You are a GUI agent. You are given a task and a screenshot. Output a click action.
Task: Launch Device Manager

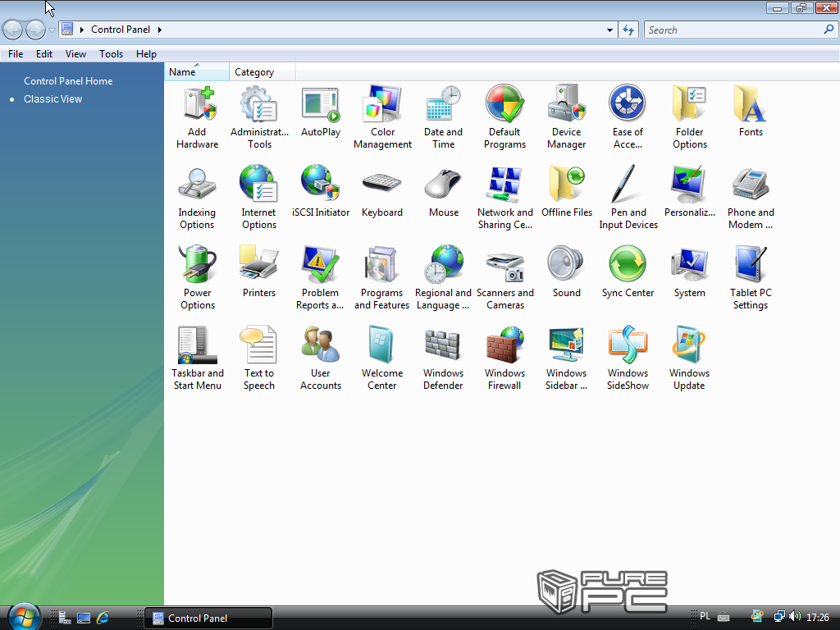click(x=566, y=118)
